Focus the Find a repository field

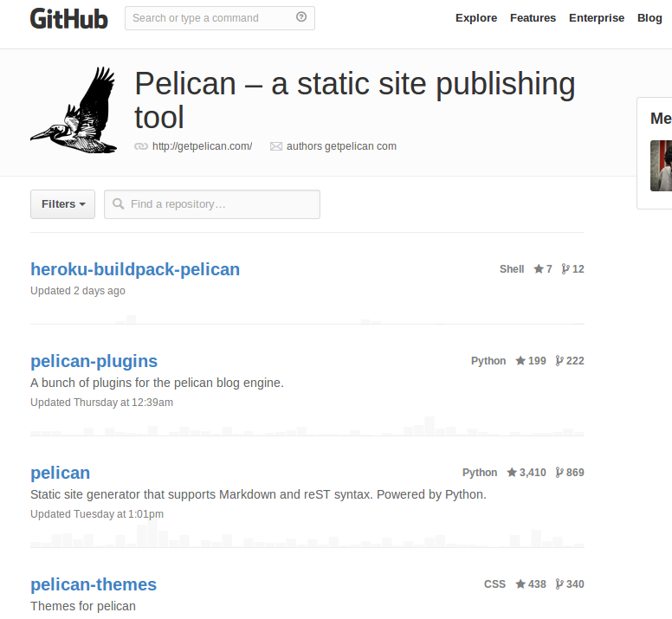(212, 204)
